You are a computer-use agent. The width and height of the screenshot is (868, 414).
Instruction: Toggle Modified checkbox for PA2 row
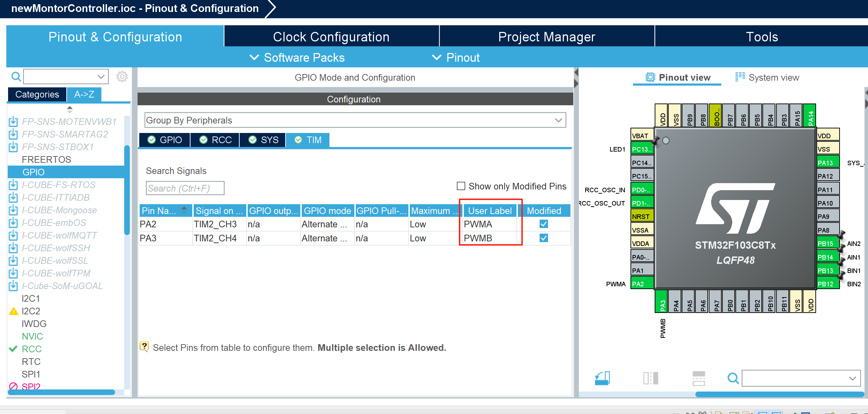[x=543, y=224]
